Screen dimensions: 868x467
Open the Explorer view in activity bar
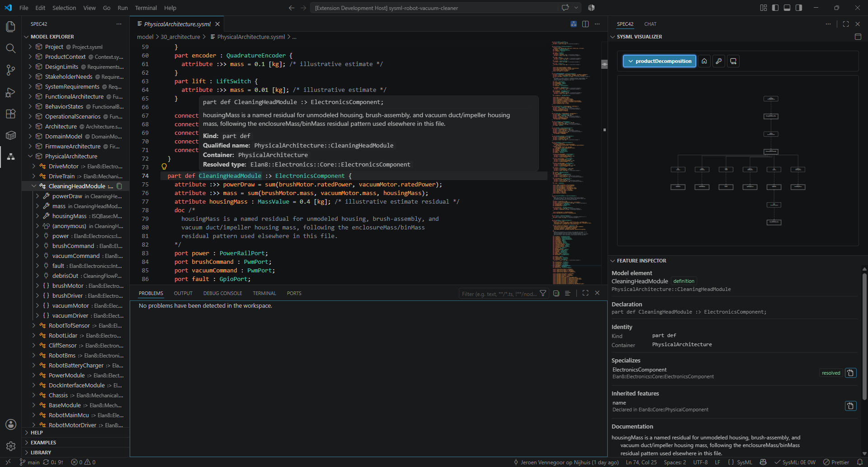pyautogui.click(x=11, y=27)
